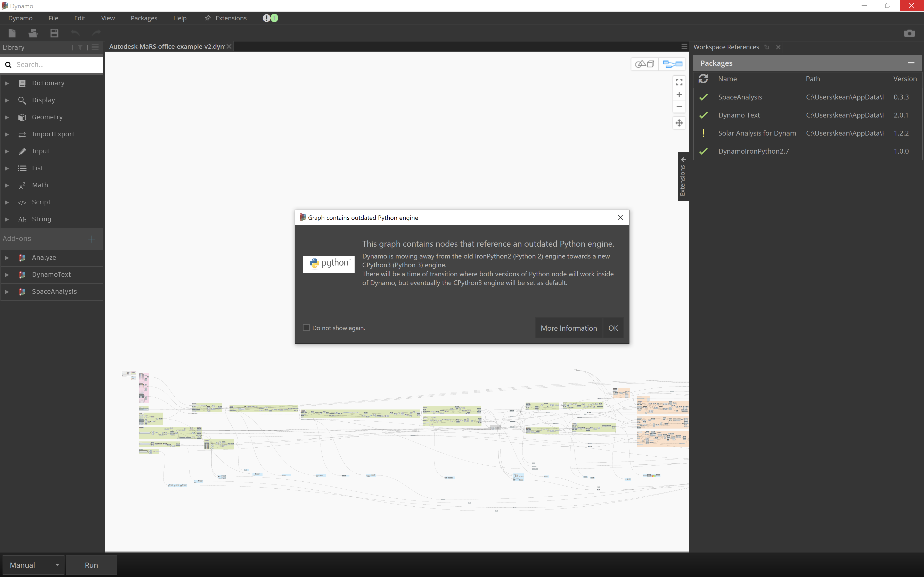The height and width of the screenshot is (577, 924).
Task: Switch to graph view navigation toggle
Action: tap(672, 64)
